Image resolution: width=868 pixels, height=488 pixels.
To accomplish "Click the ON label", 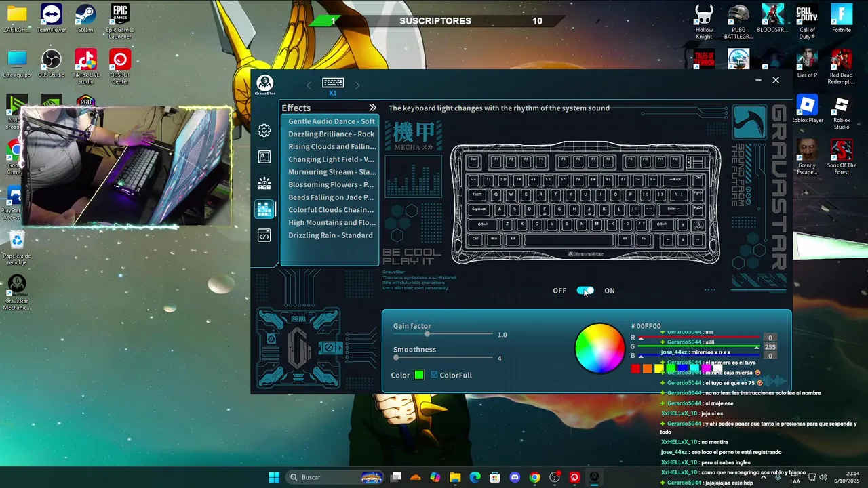I will (610, 291).
